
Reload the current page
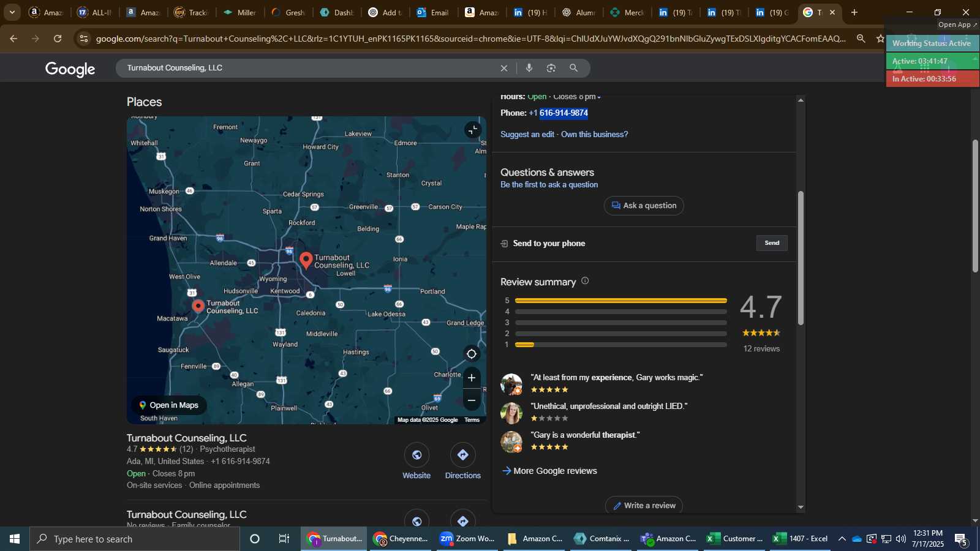pos(58,39)
